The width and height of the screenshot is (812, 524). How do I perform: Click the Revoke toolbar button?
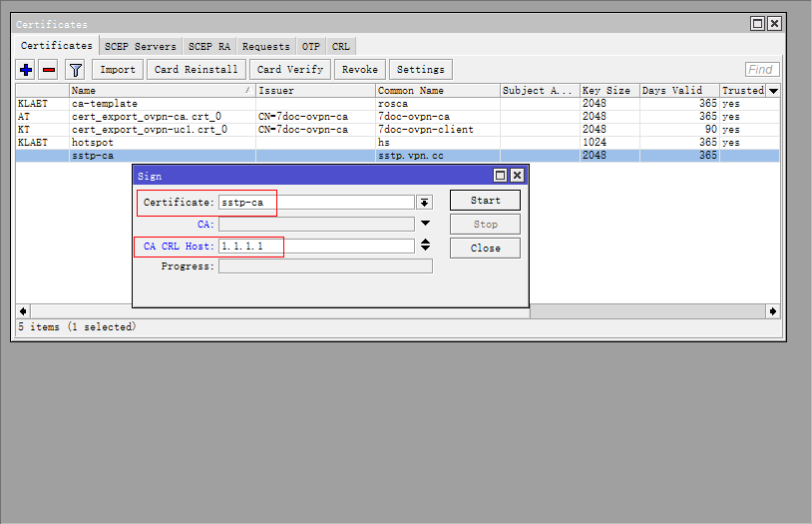coord(360,70)
